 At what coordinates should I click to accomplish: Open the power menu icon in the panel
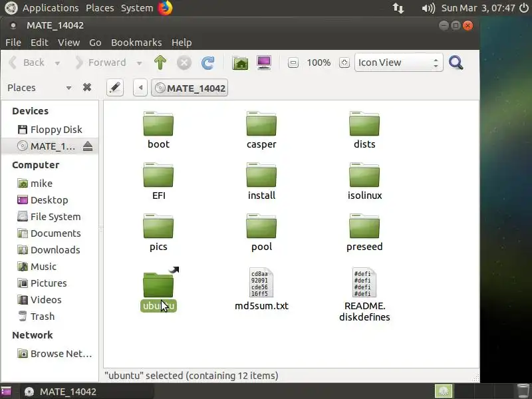point(524,7)
